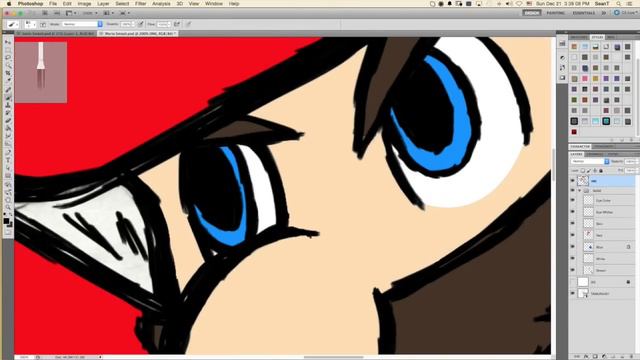This screenshot has height=360, width=640.
Task: Click the tablet pressure opacity icon
Action: 140,24
